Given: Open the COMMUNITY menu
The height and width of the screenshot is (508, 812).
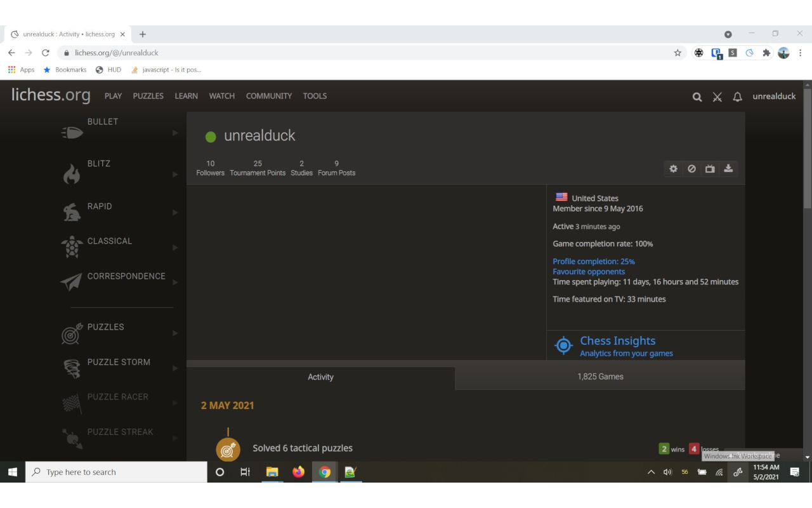Looking at the screenshot, I should coord(269,96).
